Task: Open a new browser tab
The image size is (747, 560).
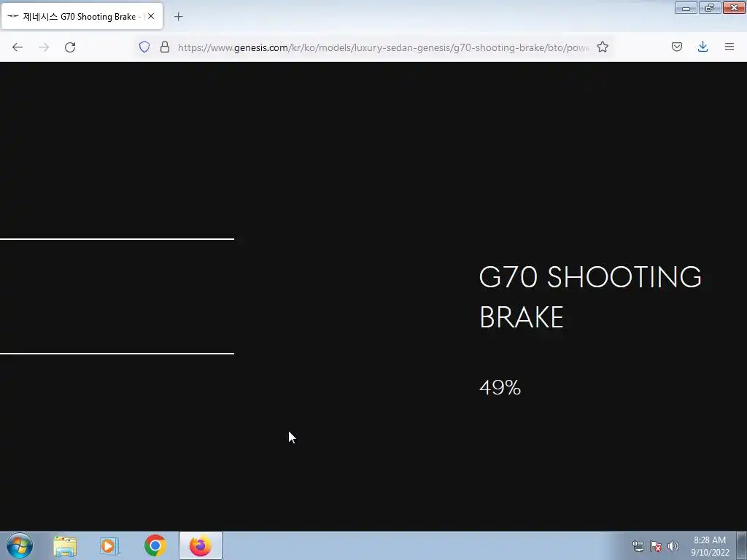Action: click(x=178, y=17)
